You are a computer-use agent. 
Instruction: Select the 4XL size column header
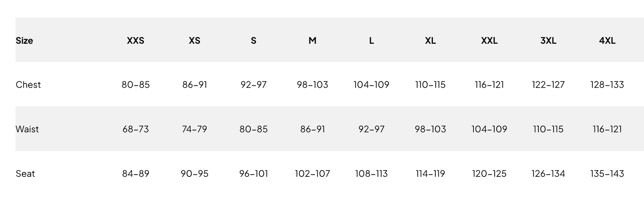607,41
